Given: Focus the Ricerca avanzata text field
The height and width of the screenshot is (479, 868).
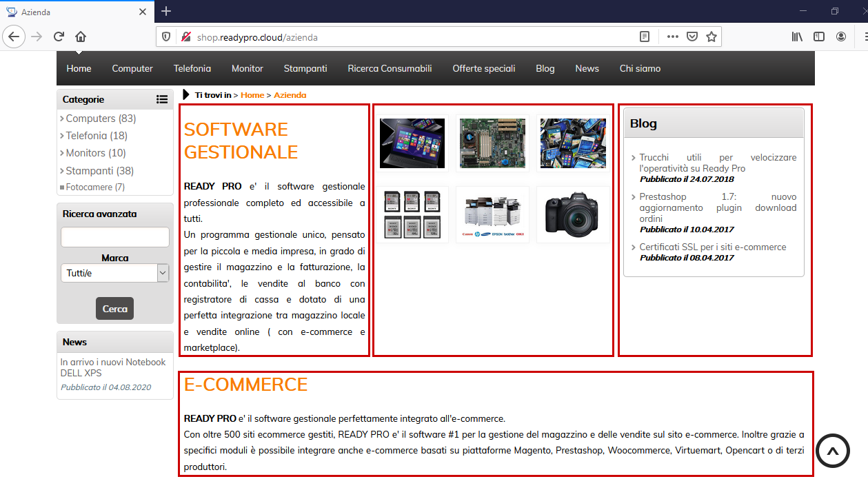Looking at the screenshot, I should tap(114, 237).
